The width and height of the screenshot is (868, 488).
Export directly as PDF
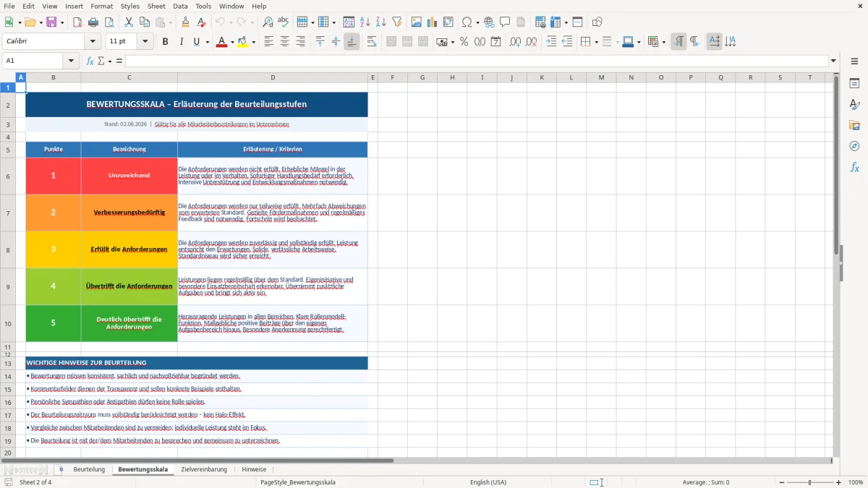[x=77, y=22]
